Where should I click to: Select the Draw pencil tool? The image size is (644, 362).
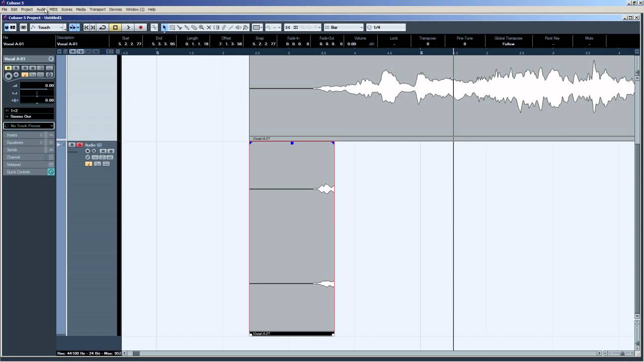pos(224,27)
